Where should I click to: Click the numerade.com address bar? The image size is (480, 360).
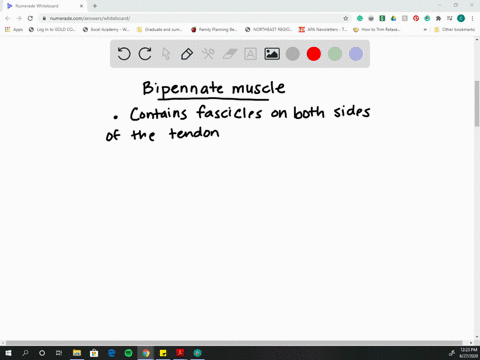pyautogui.click(x=195, y=18)
